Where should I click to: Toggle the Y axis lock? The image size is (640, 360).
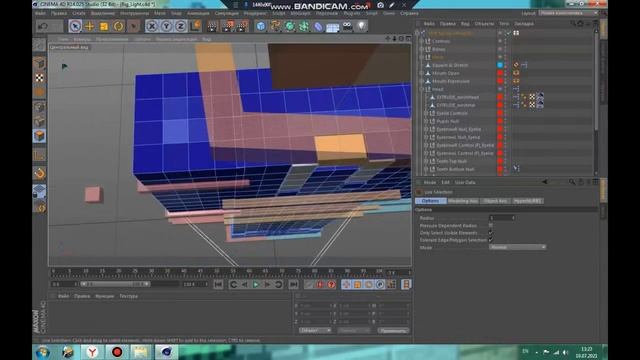(166, 27)
